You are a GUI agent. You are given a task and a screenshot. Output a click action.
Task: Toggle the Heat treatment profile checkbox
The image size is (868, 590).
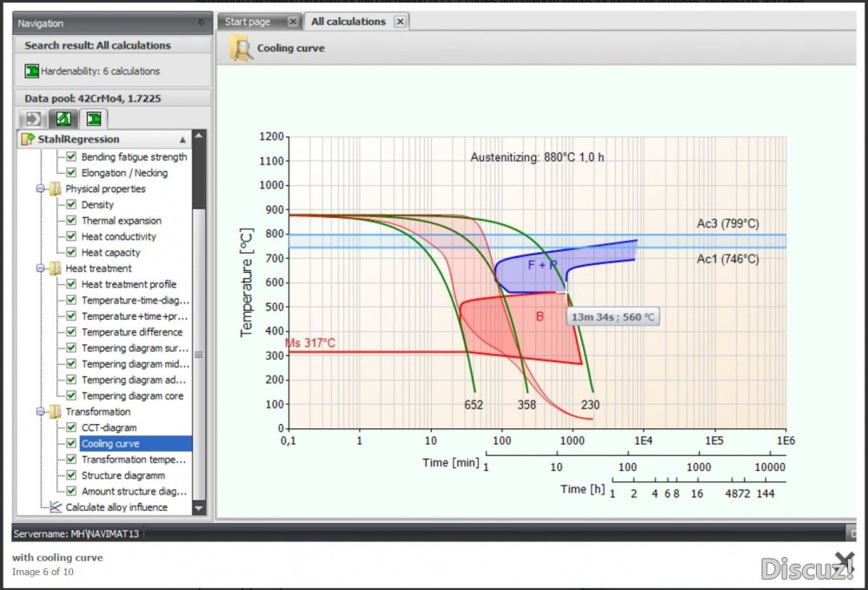[71, 284]
